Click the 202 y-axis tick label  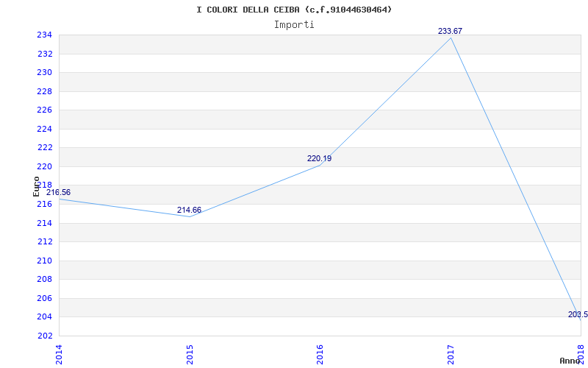(x=44, y=336)
